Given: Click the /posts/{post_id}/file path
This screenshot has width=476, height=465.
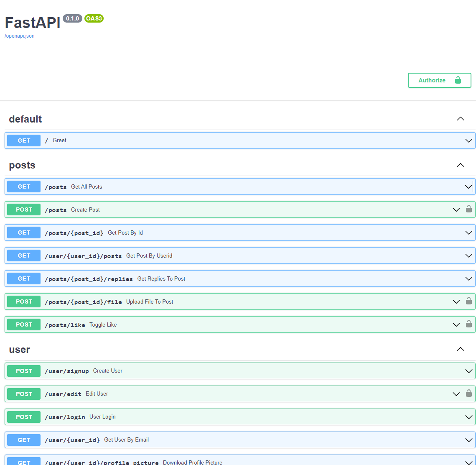Looking at the screenshot, I should pyautogui.click(x=83, y=302).
